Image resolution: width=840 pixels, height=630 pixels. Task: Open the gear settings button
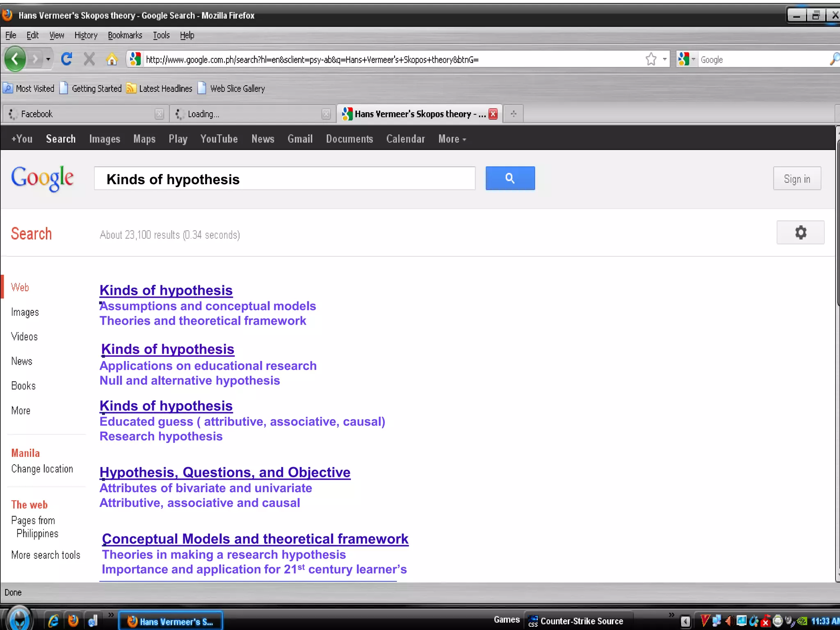pyautogui.click(x=800, y=233)
